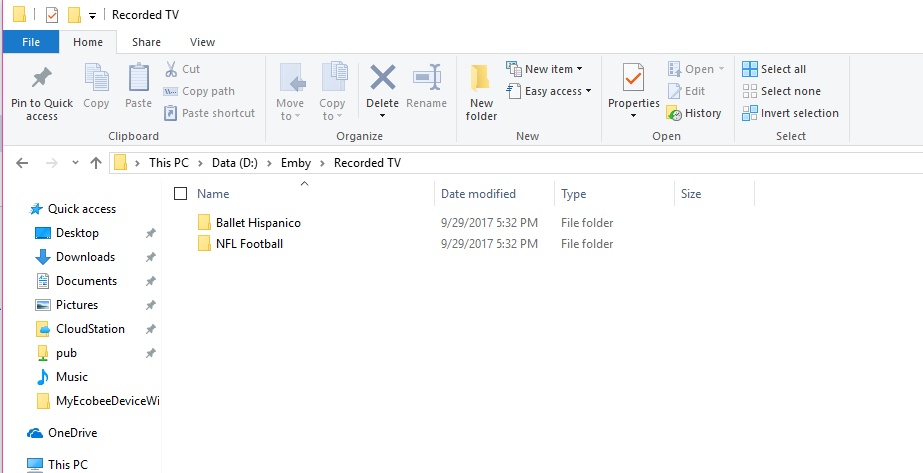
Task: Sort by Size column header
Action: point(691,194)
